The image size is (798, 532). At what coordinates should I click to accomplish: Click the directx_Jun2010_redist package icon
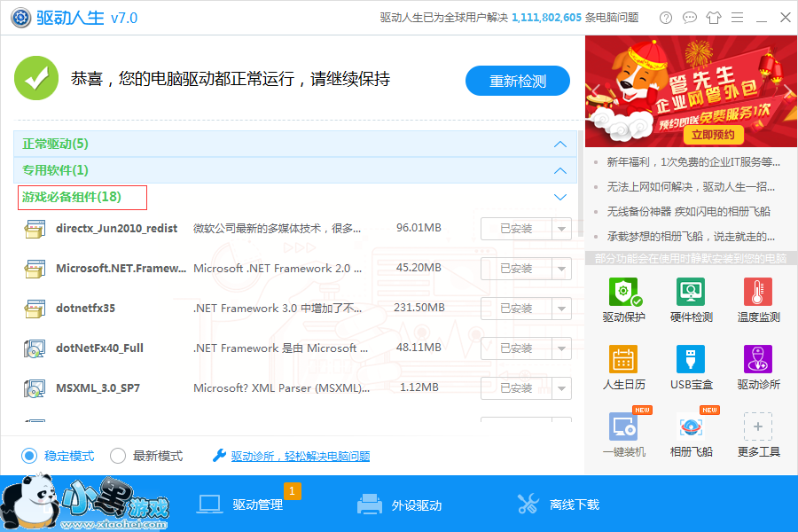pyautogui.click(x=35, y=229)
